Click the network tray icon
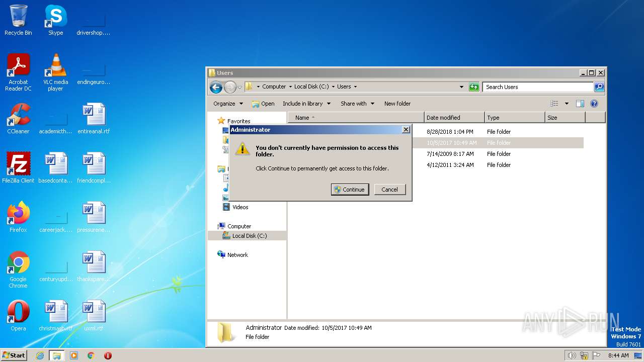 coord(585,355)
